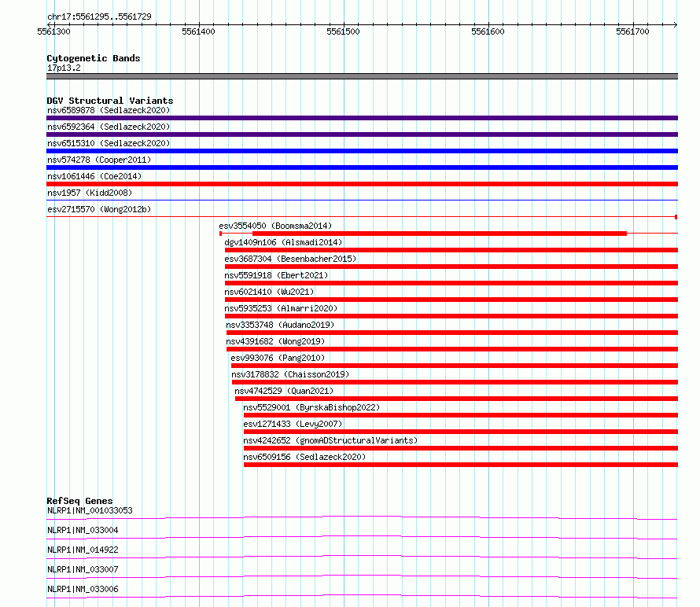Click the DGV Structural Variants track title

pos(110,101)
